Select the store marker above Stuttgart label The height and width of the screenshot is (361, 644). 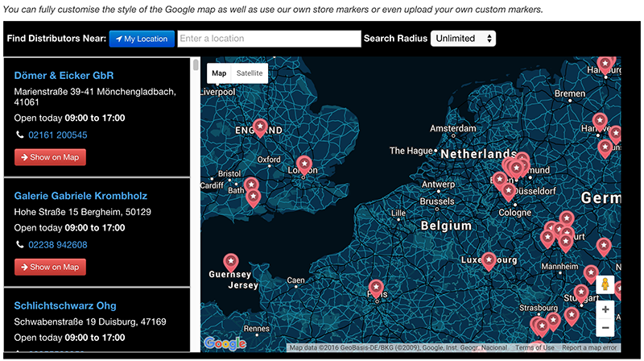581,294
